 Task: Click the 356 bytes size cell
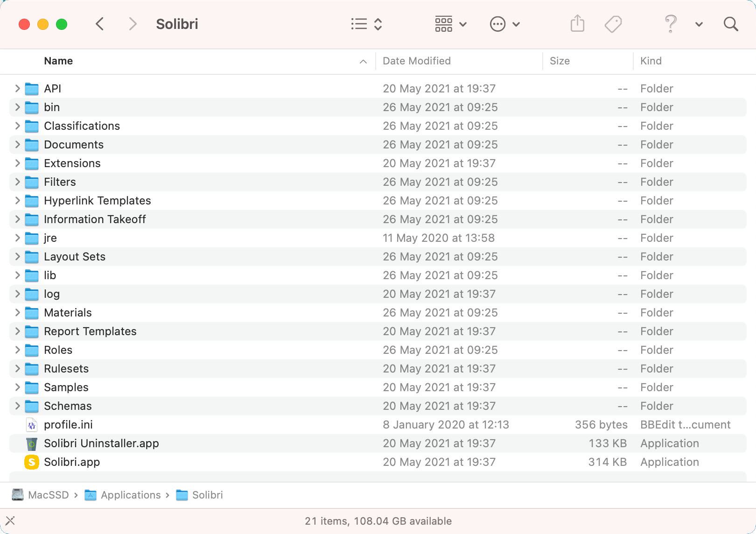pos(601,424)
